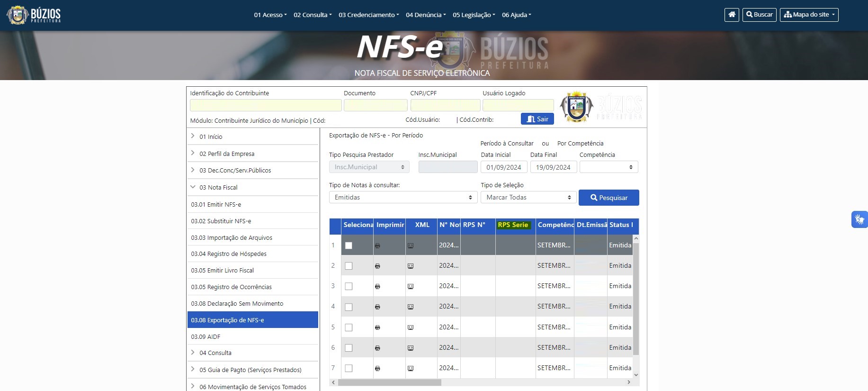Open the Marcar Todas selection dropdown
This screenshot has width=868, height=391.
coord(528,197)
